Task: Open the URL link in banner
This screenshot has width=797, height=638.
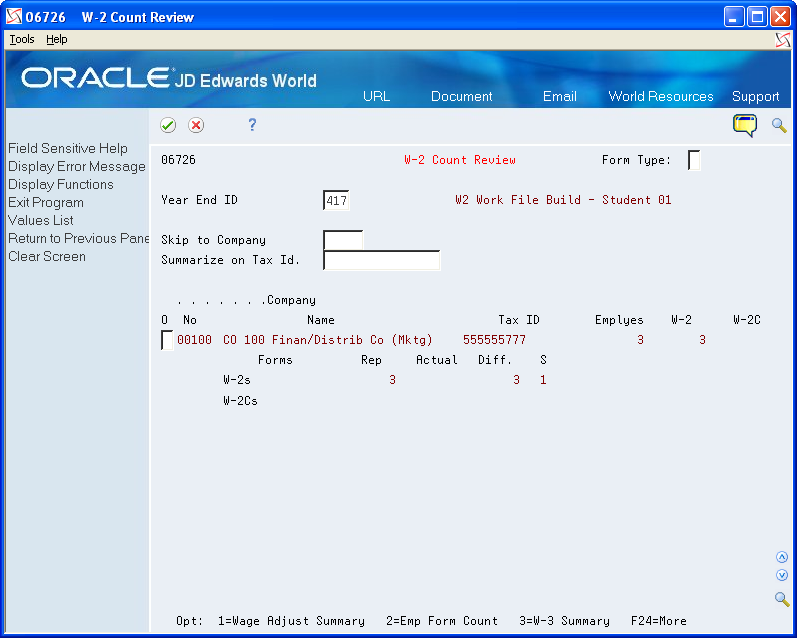Action: (376, 96)
